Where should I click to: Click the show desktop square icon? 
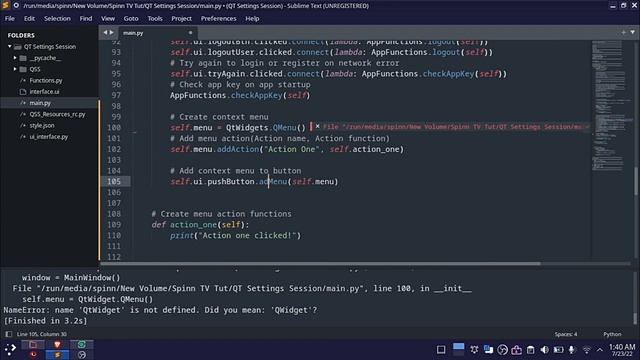441,350
